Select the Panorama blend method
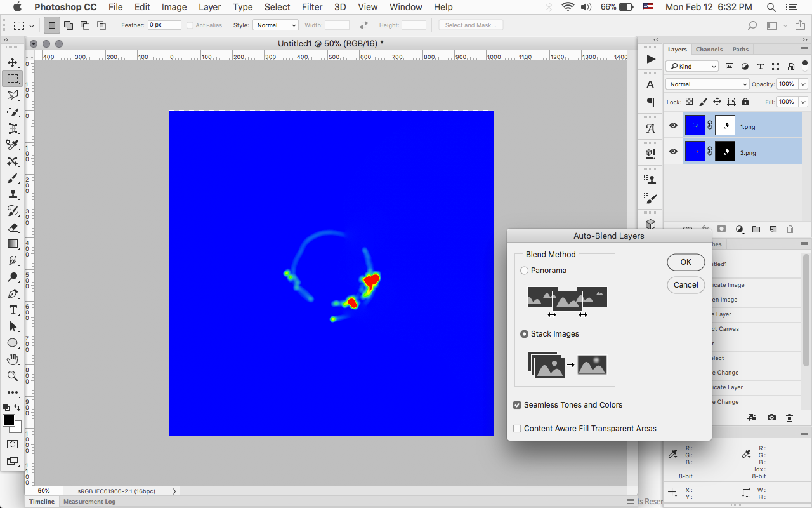Viewport: 812px width, 508px height. (524, 271)
